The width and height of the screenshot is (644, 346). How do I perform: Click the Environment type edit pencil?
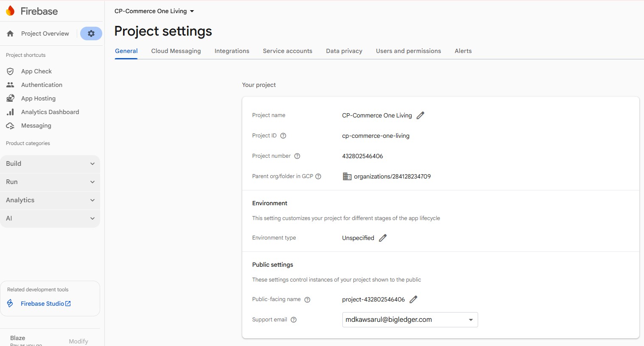tap(382, 238)
